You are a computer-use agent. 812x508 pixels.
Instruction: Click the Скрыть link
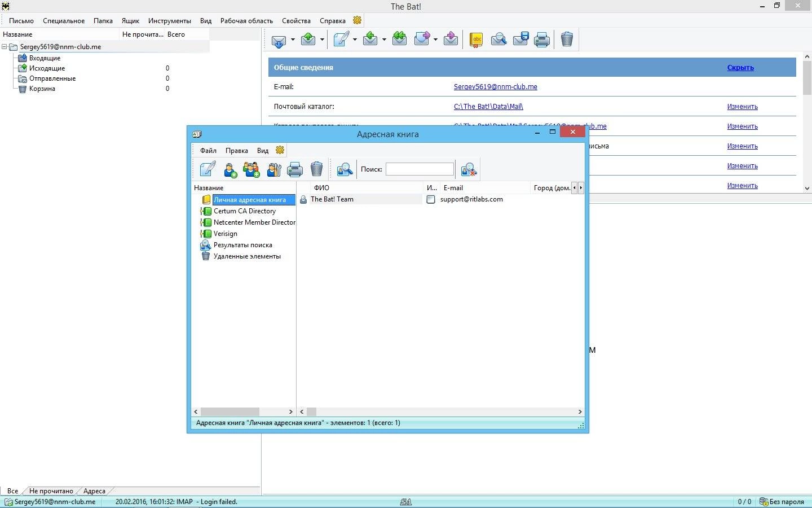[740, 67]
